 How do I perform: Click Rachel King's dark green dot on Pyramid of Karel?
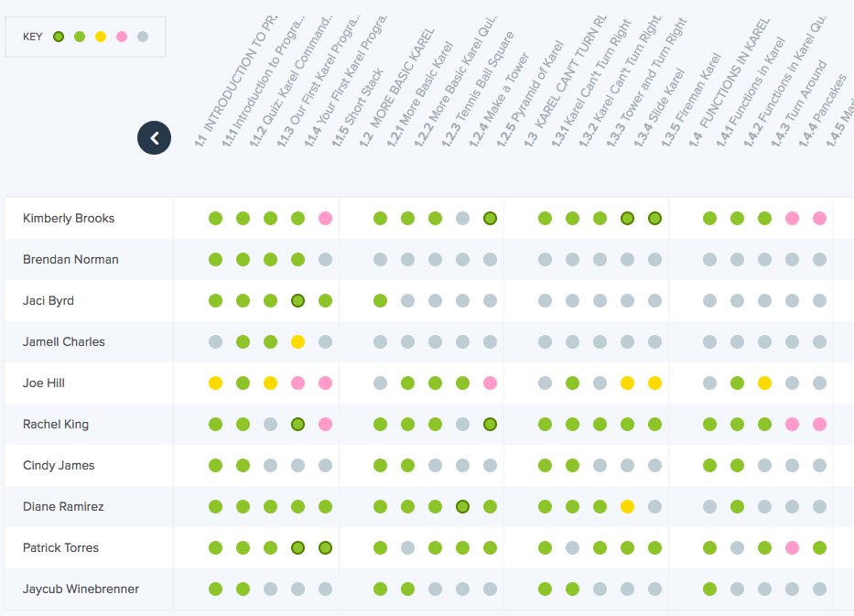coord(490,424)
